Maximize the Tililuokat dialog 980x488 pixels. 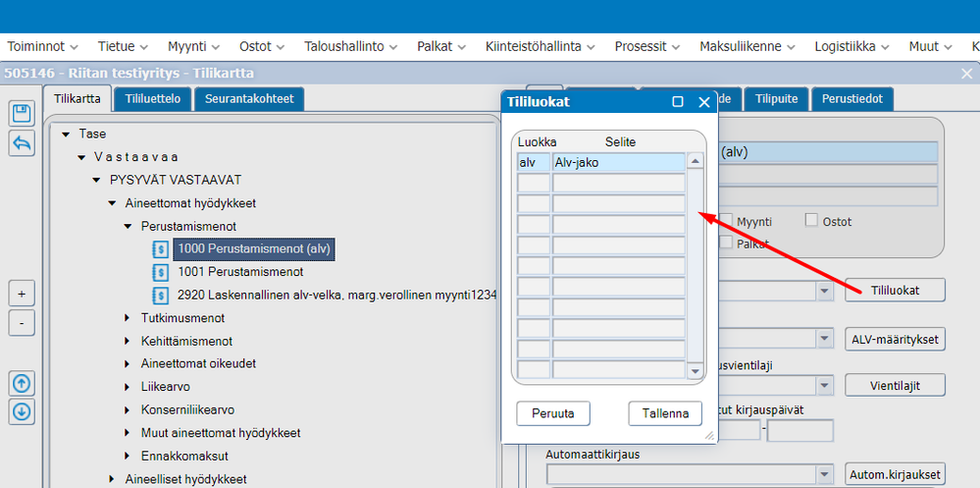pyautogui.click(x=678, y=102)
